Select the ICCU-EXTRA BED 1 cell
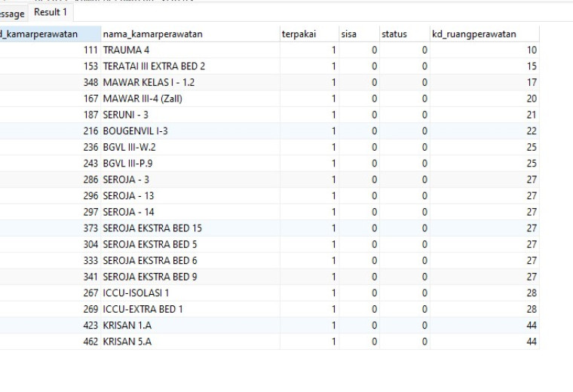 [x=190, y=309]
